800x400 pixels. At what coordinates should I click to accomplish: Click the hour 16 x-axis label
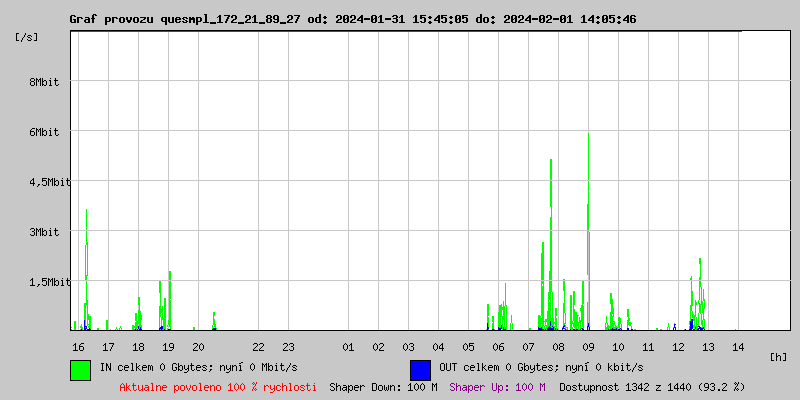pos(78,347)
